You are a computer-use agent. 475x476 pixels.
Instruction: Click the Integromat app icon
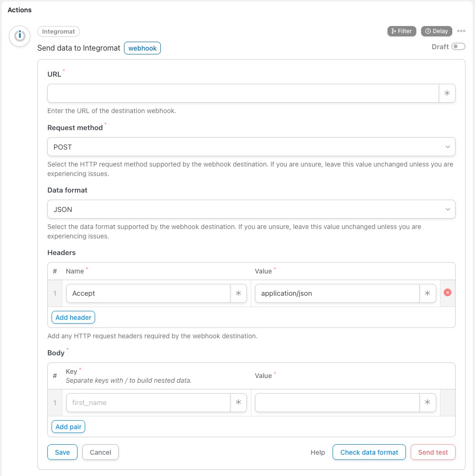pos(20,36)
